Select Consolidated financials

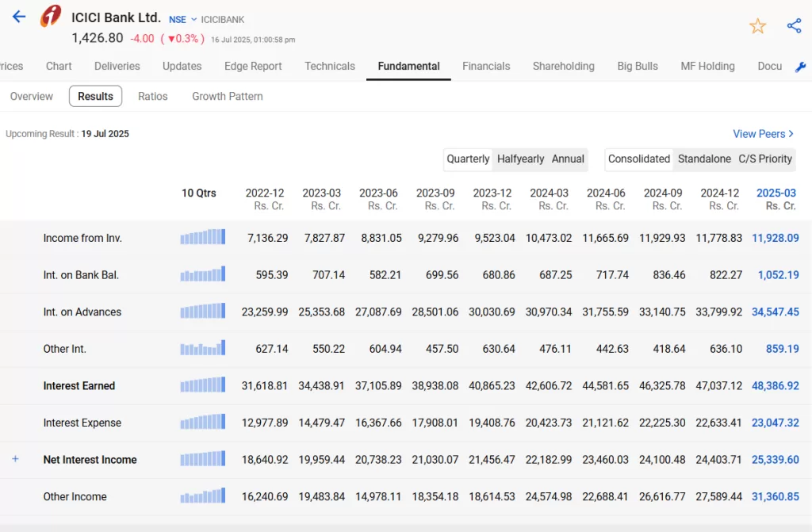click(x=639, y=159)
